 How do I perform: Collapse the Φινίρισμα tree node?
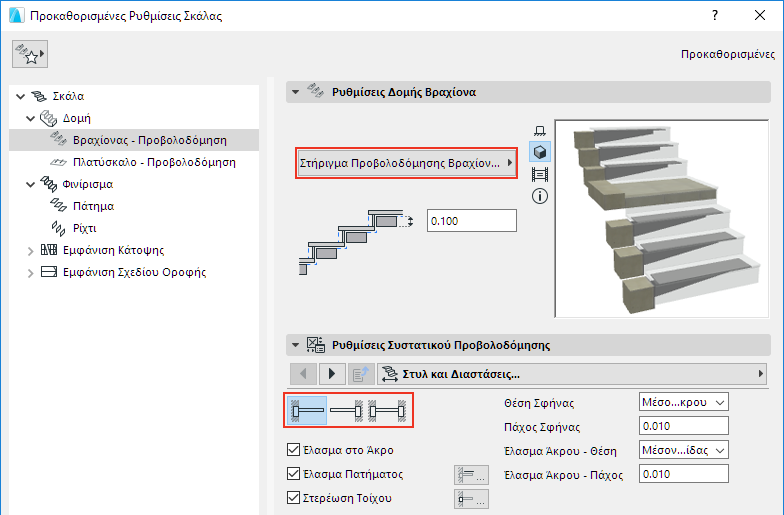(x=30, y=184)
